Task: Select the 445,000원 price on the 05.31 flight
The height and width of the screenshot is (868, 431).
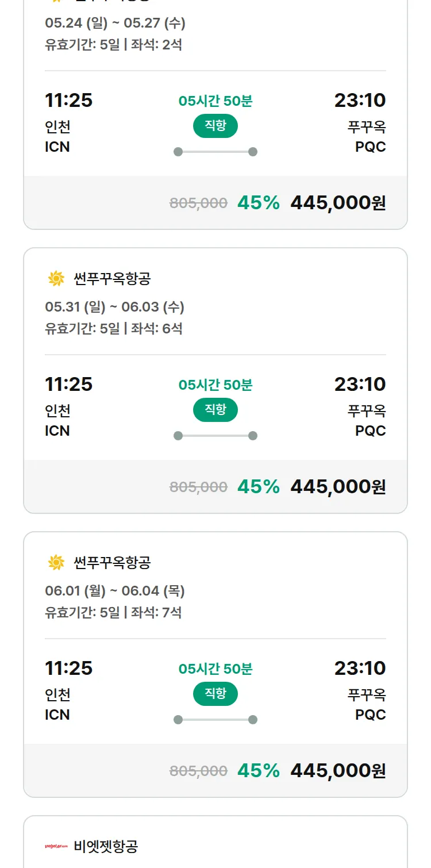Action: point(338,487)
